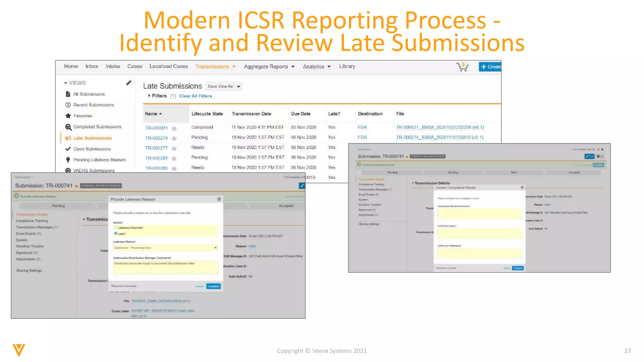The width and height of the screenshot is (644, 362).
Task: Click the star icon next to Favorites
Action: pyautogui.click(x=68, y=116)
